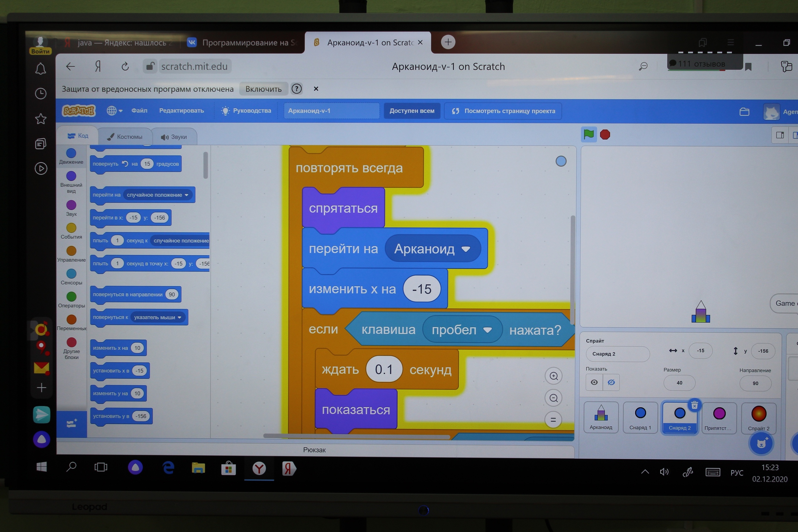The width and height of the screenshot is (798, 532).
Task: Zoom in the code workspace
Action: click(x=554, y=376)
